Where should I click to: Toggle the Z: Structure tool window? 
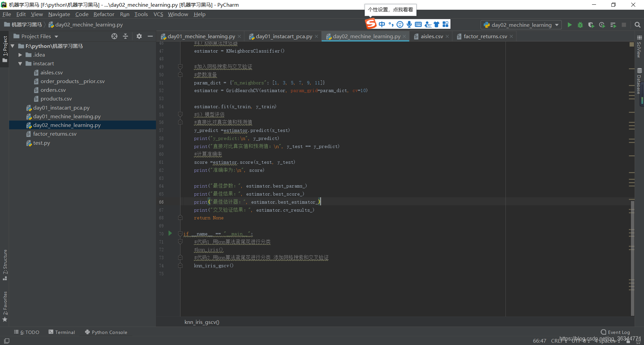[5, 265]
